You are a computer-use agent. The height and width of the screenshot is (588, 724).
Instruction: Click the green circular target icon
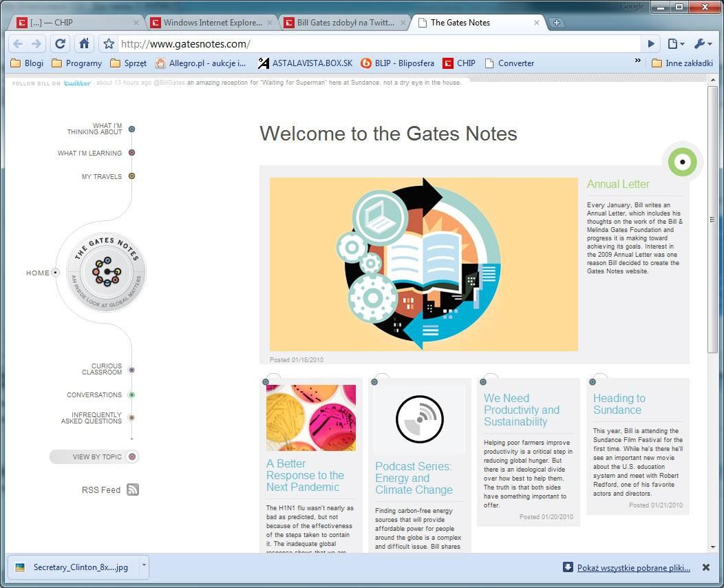682,162
